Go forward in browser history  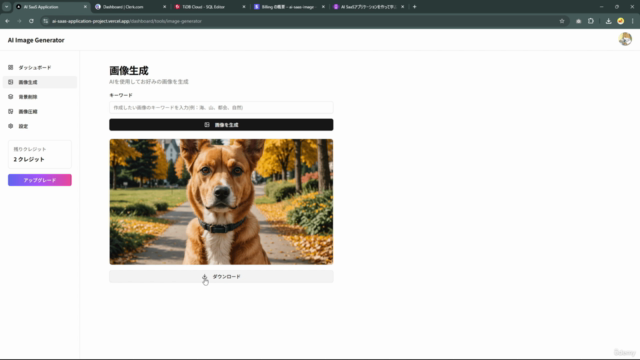[x=19, y=21]
